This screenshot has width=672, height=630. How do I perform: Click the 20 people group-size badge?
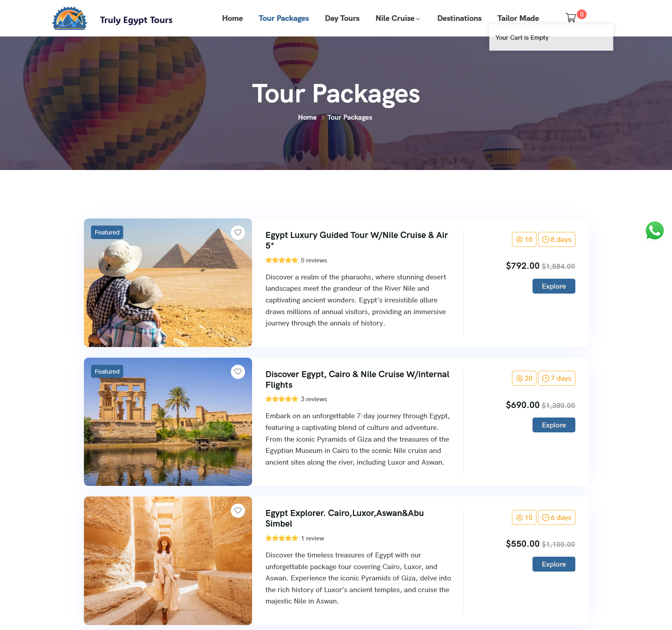point(524,378)
